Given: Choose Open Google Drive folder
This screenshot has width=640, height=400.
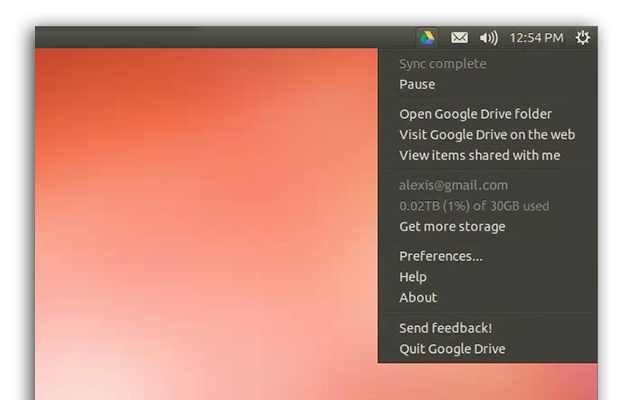Looking at the screenshot, I should coord(476,114).
